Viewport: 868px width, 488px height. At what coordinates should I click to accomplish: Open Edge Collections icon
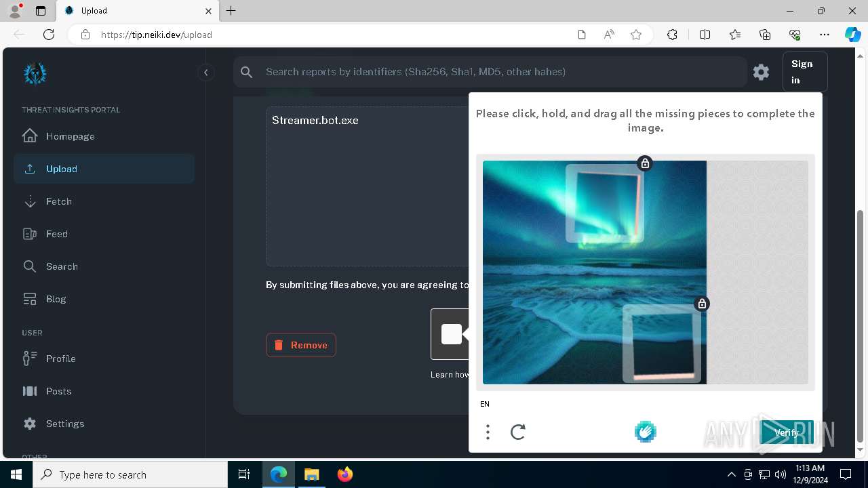tap(765, 35)
